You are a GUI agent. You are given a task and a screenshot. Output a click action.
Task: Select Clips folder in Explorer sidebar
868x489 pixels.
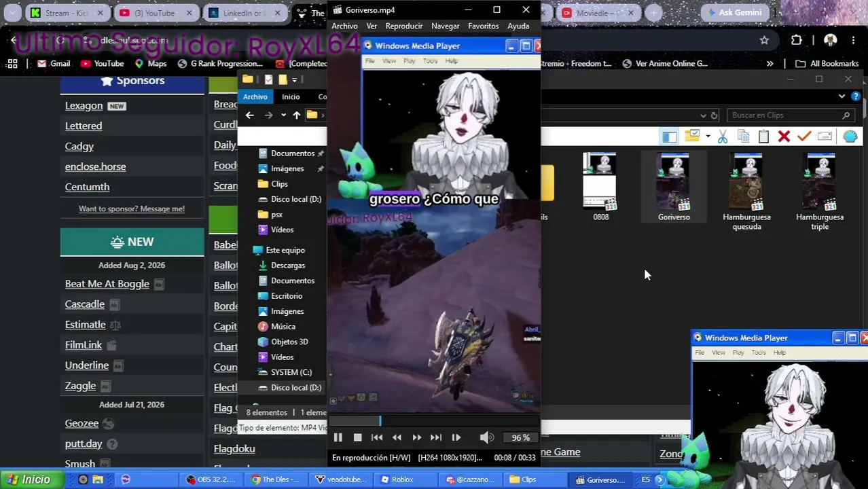coord(279,184)
